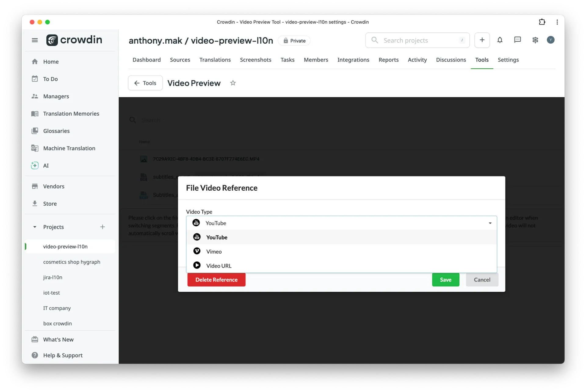The image size is (586, 392).
Task: Click the Crowdin logo
Action: point(74,40)
